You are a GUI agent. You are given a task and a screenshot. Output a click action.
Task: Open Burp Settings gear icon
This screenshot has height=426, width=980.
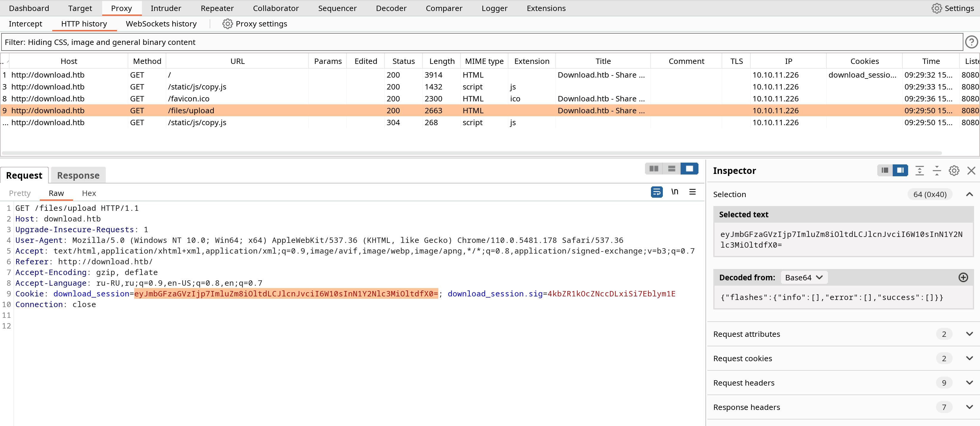pyautogui.click(x=936, y=8)
